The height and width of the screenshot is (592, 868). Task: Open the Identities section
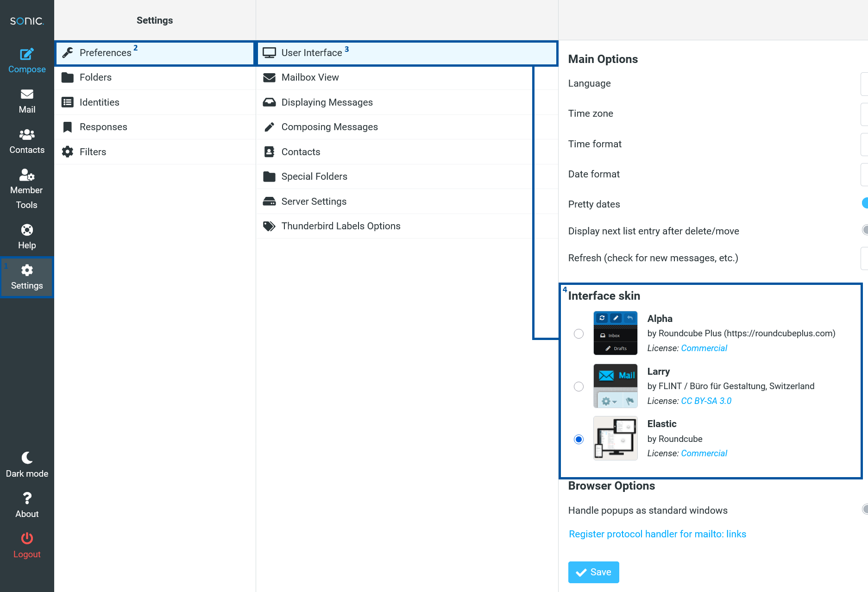pos(155,102)
